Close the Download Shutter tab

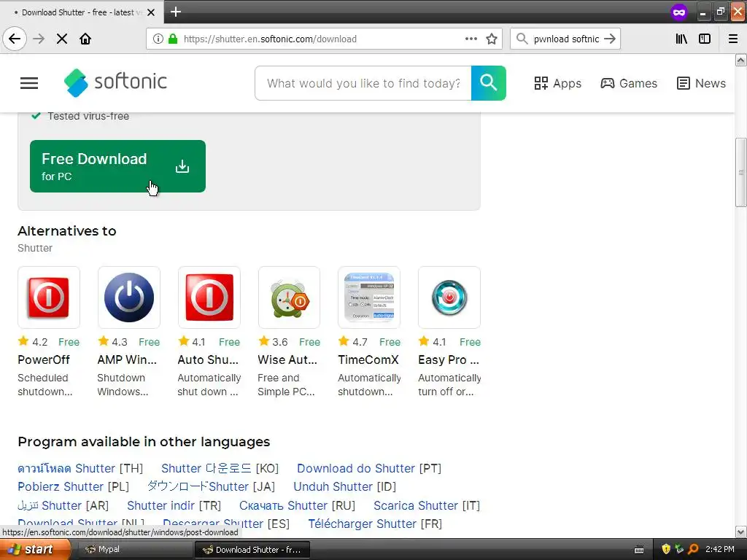pos(151,12)
